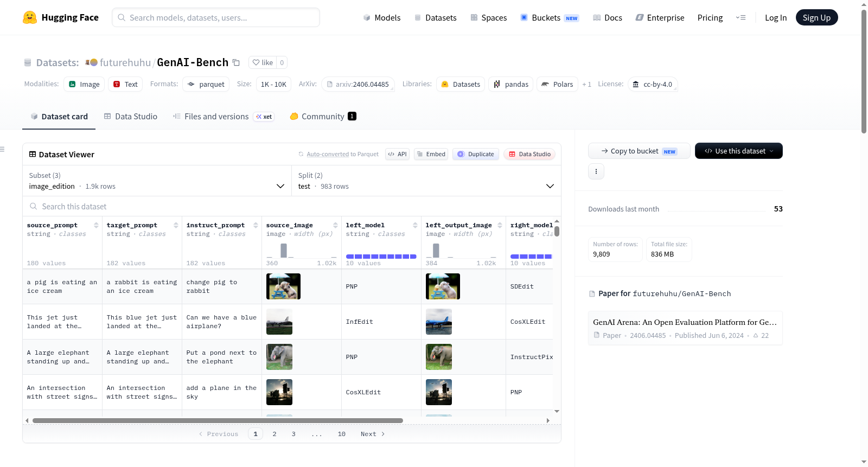Switch to the Data Studio tab
Screen dimensions: 868x467
[x=131, y=117]
